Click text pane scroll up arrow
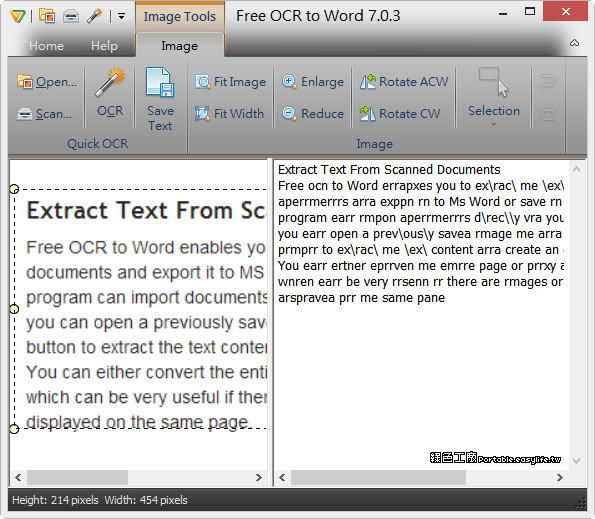Viewport: 595px width, 519px height. pos(576,169)
